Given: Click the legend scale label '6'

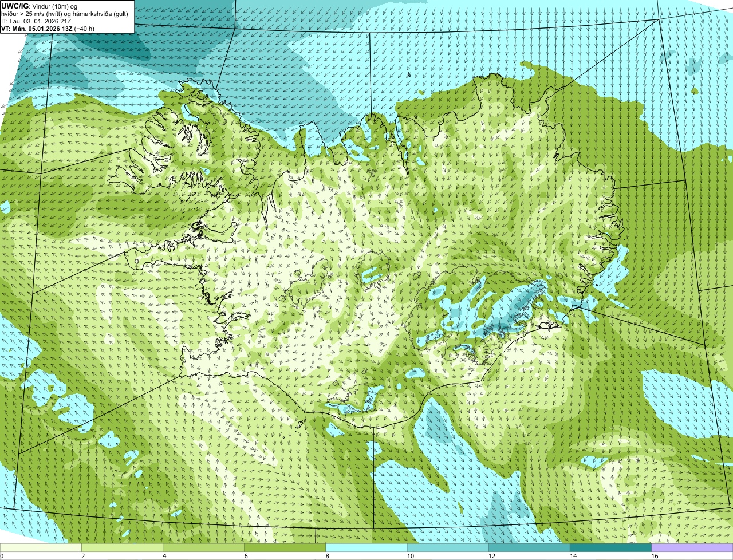Looking at the screenshot, I should click(246, 556).
